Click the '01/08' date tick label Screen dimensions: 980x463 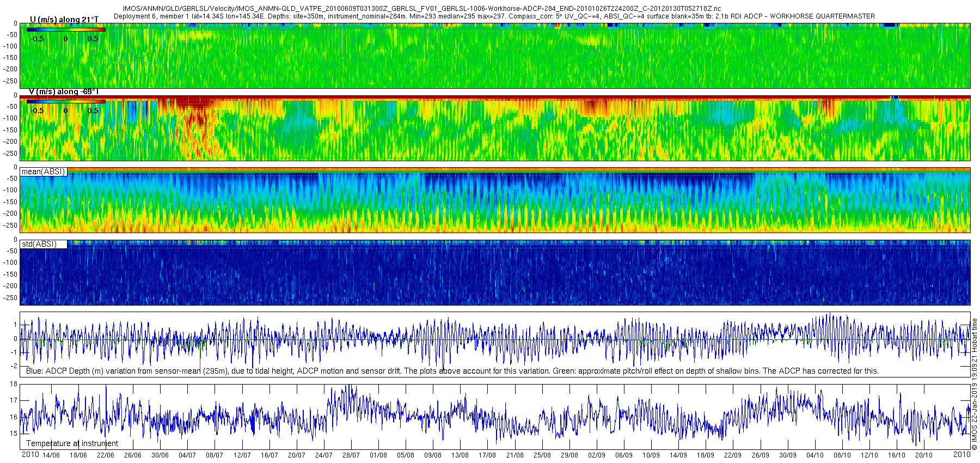click(x=378, y=455)
